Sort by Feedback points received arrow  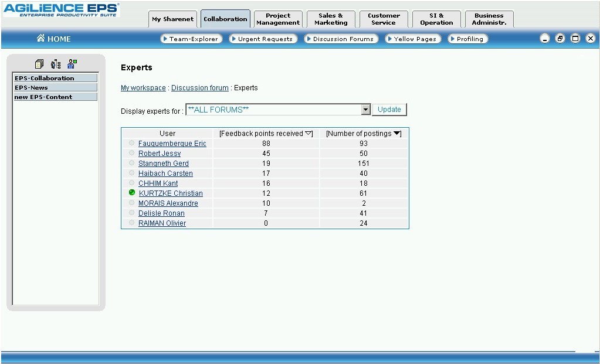pos(309,134)
